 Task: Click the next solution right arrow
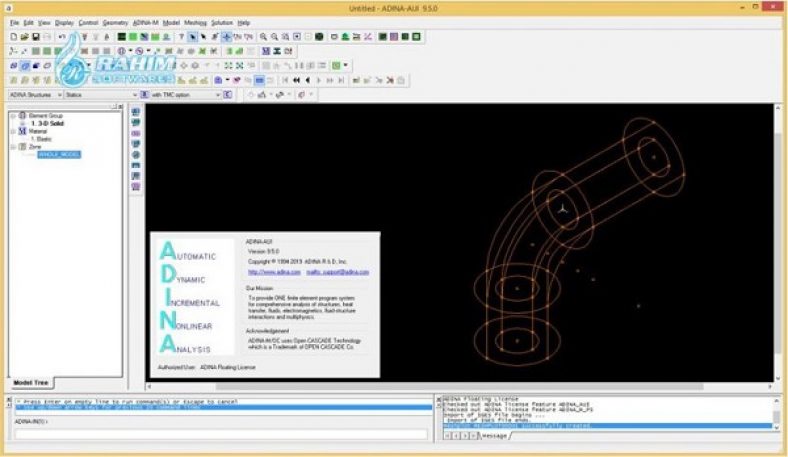click(x=319, y=80)
